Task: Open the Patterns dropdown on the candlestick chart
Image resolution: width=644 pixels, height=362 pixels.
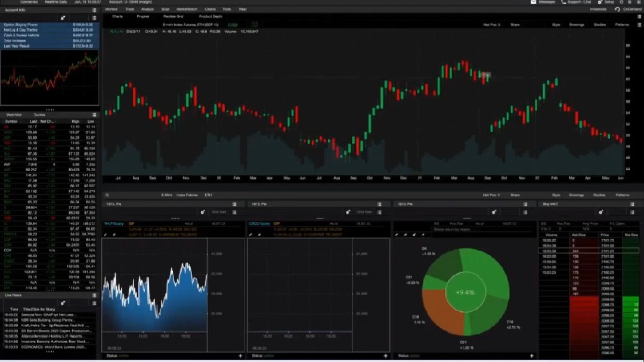Action: [x=622, y=24]
